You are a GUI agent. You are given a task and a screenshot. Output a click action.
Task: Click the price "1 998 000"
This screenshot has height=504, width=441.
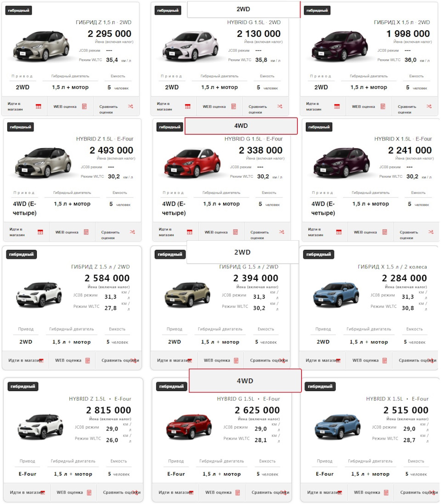point(408,34)
